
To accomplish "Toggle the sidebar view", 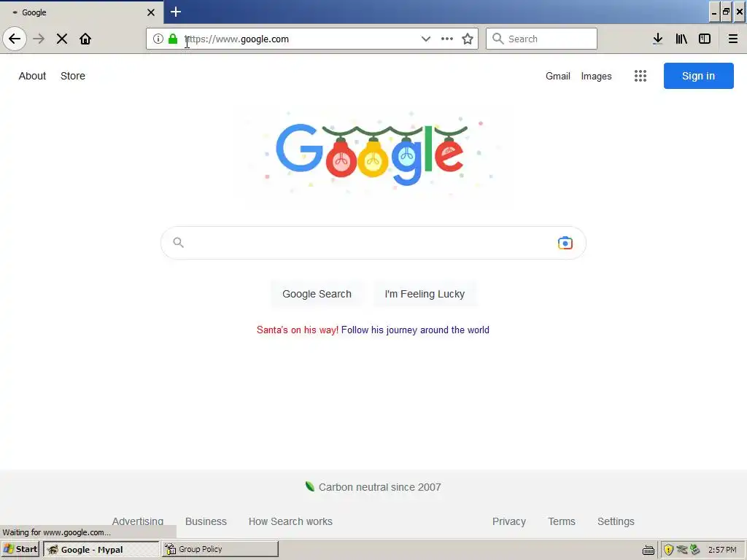I will pyautogui.click(x=705, y=39).
